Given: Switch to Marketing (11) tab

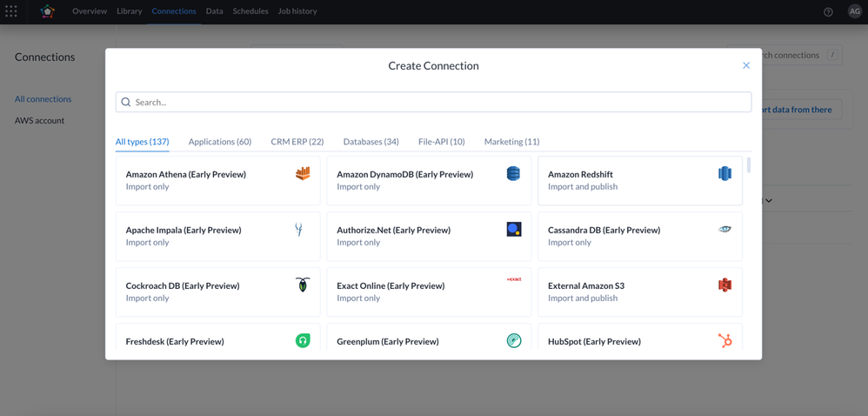Looking at the screenshot, I should click(512, 142).
